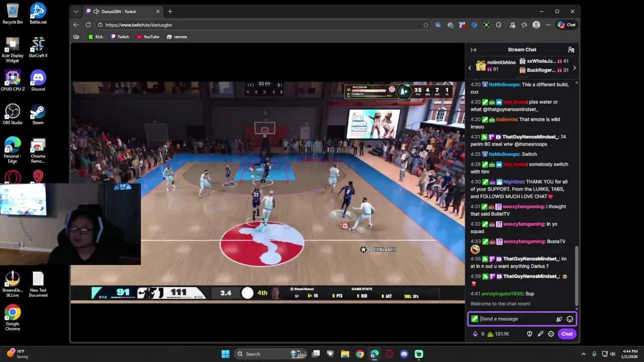This screenshot has width=644, height=362.
Task: Open Discord from the taskbar
Action: (x=404, y=354)
